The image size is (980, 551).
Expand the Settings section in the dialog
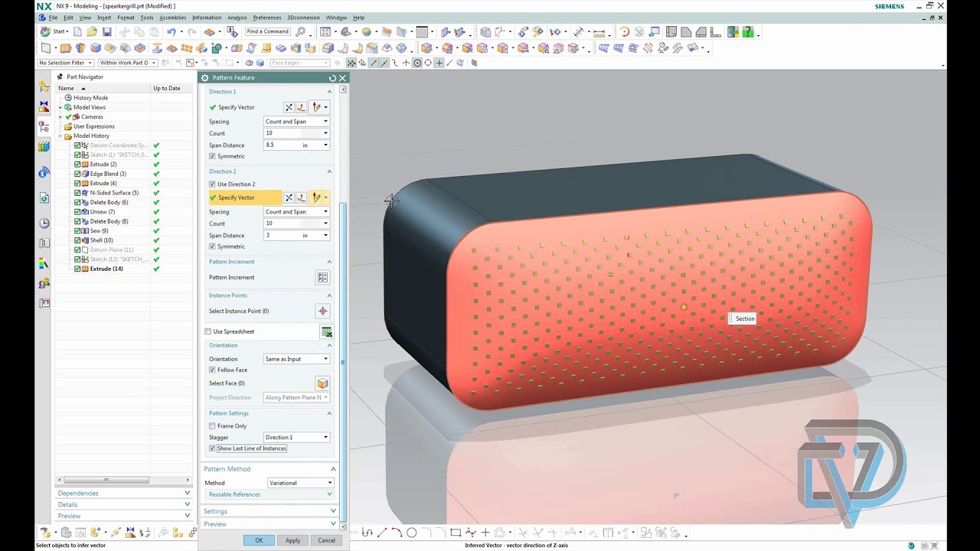coord(269,511)
